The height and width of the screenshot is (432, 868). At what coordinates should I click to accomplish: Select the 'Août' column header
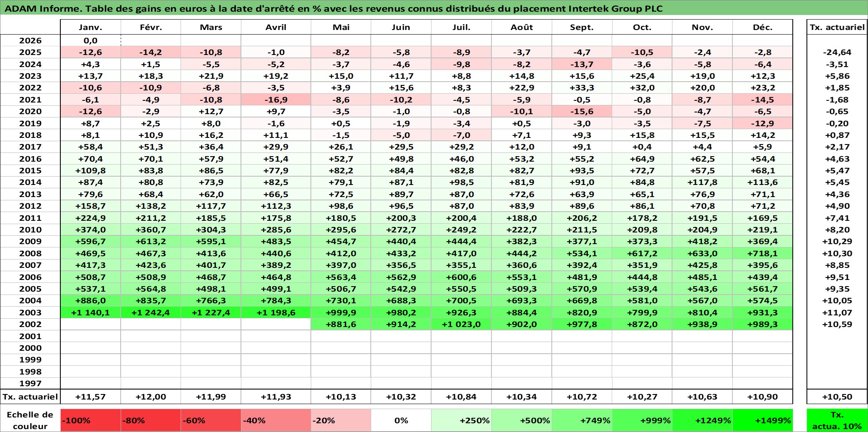click(521, 27)
